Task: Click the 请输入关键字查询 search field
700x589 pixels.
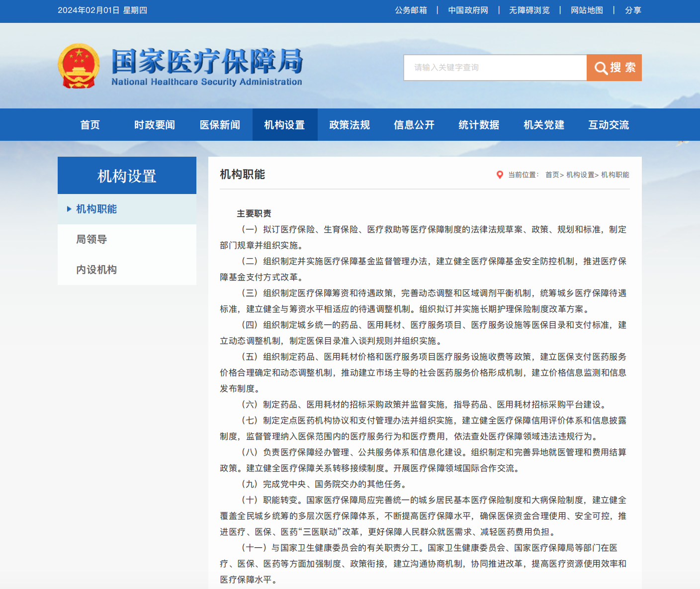Action: (495, 68)
